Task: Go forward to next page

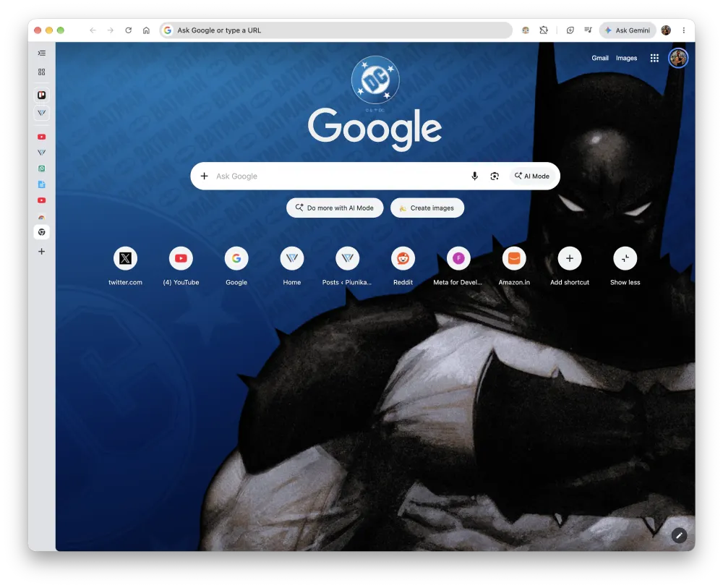Action: pyautogui.click(x=110, y=30)
